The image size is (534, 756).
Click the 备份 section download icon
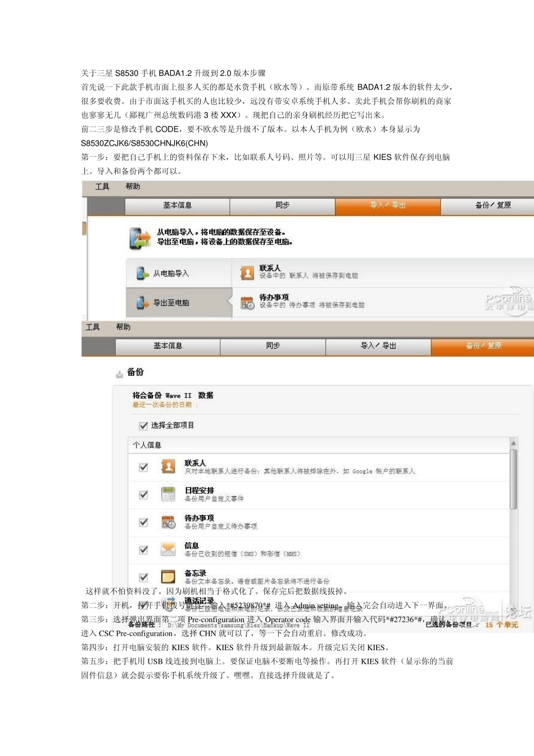click(119, 373)
